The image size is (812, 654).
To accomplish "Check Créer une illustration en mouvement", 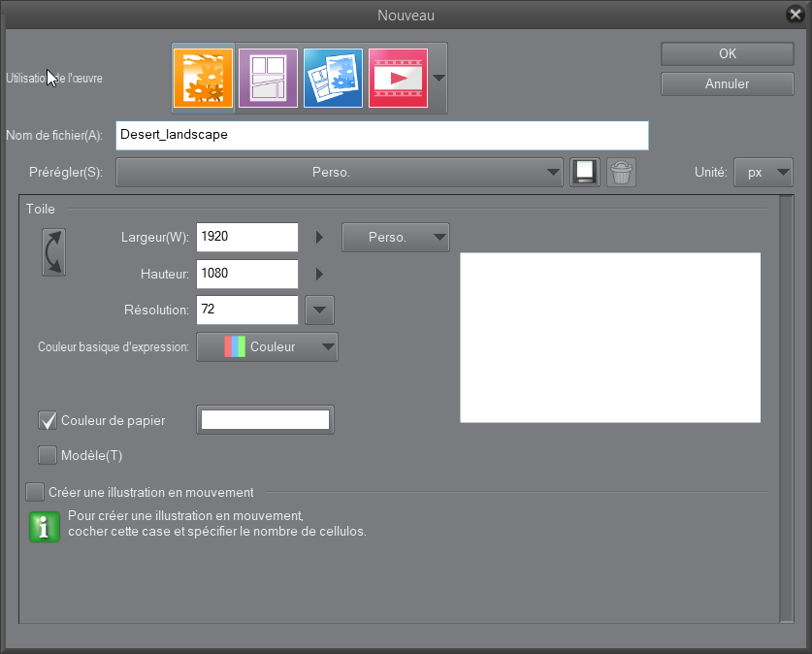I will click(x=35, y=492).
